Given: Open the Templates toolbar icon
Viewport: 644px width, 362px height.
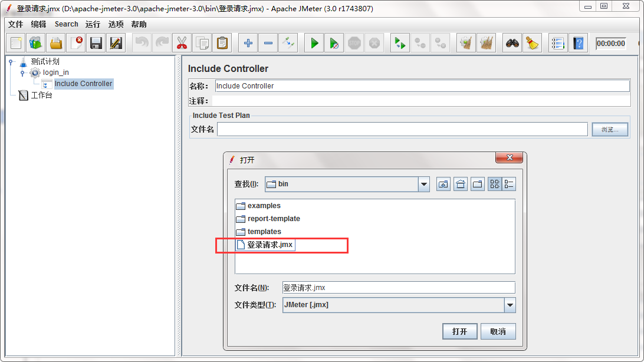Looking at the screenshot, I should [x=36, y=42].
